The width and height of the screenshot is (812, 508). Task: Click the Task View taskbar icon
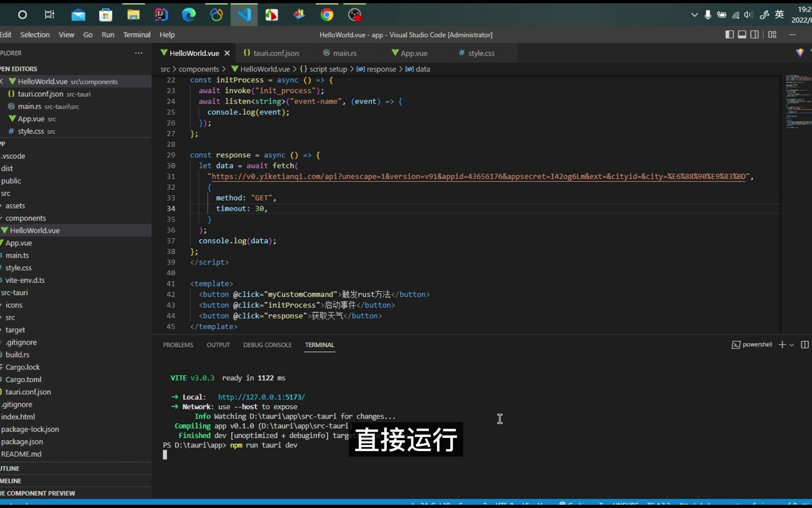[x=49, y=15]
